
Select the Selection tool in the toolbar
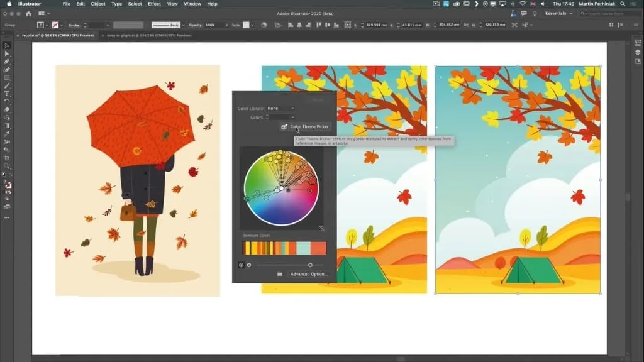point(6,45)
